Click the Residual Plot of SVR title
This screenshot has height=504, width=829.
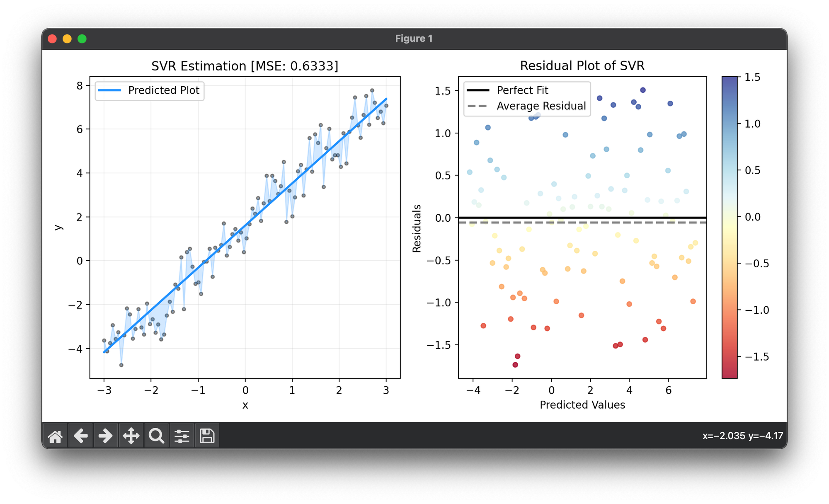click(582, 66)
